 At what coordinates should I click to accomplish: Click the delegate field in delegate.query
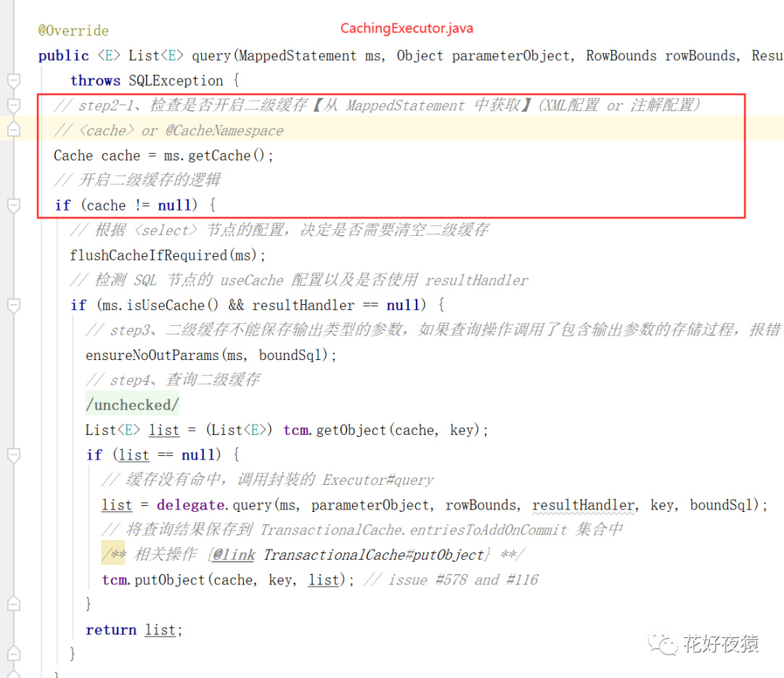click(190, 505)
